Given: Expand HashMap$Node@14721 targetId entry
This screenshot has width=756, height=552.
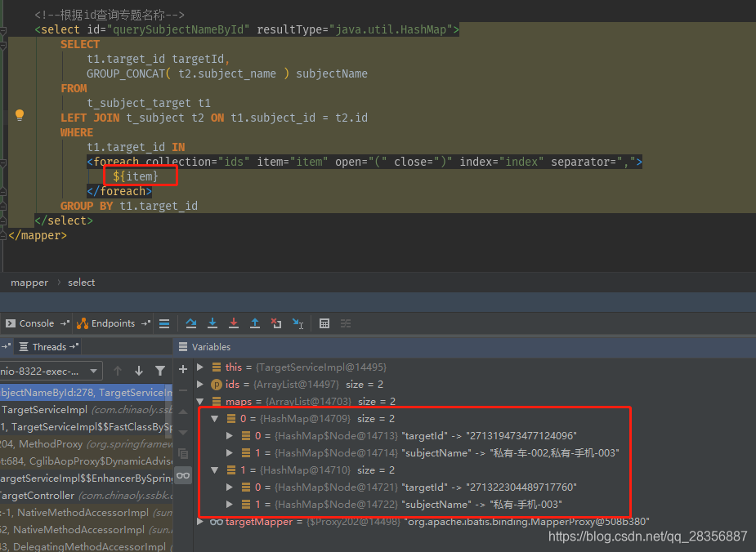Looking at the screenshot, I should pyautogui.click(x=230, y=487).
